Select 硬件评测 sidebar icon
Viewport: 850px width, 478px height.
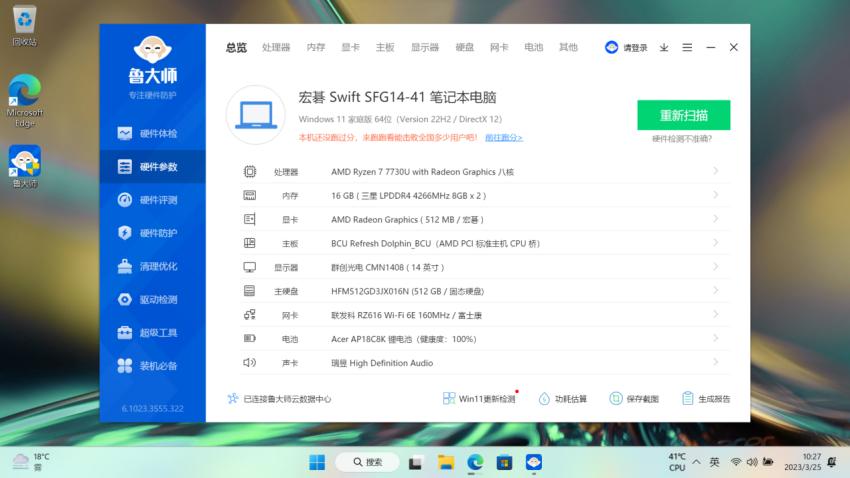125,200
